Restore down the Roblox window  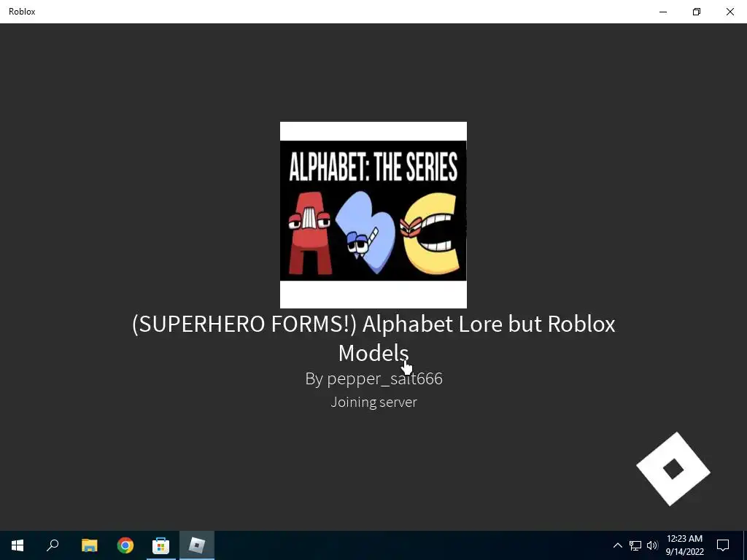point(697,12)
